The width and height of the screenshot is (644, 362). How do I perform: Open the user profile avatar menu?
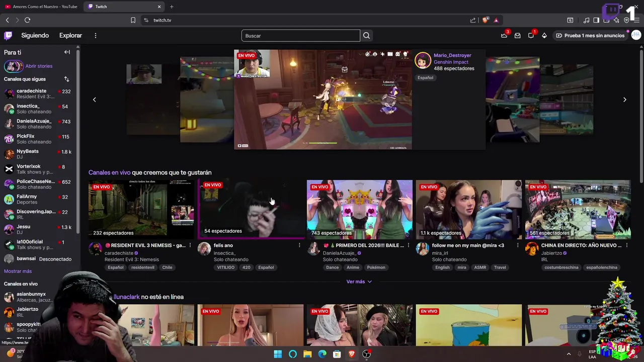point(636,35)
